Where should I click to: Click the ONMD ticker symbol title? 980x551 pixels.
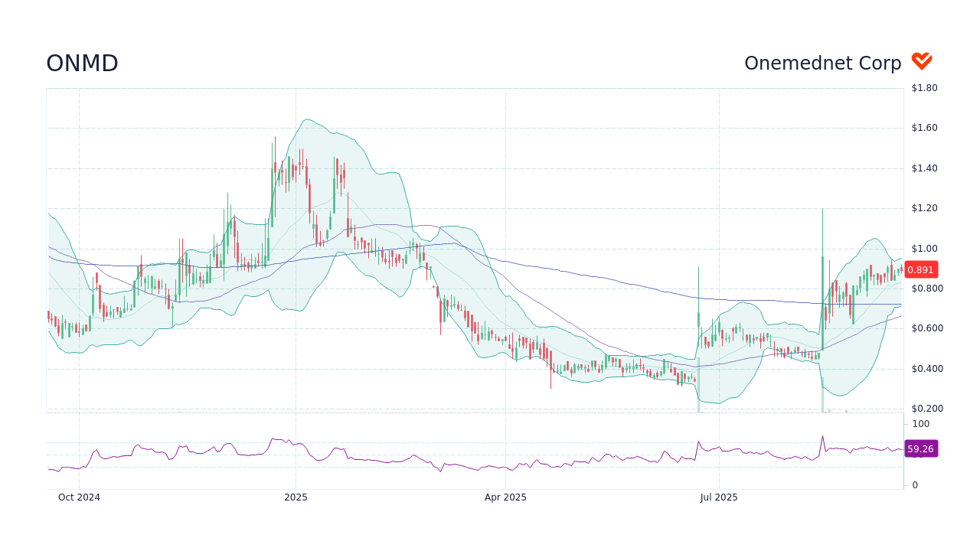click(x=82, y=64)
